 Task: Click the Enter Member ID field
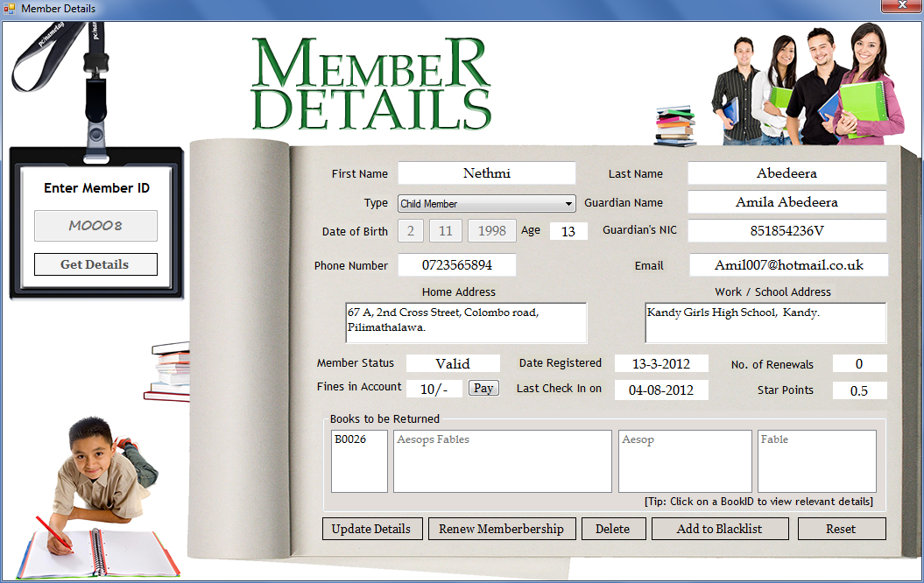[95, 226]
